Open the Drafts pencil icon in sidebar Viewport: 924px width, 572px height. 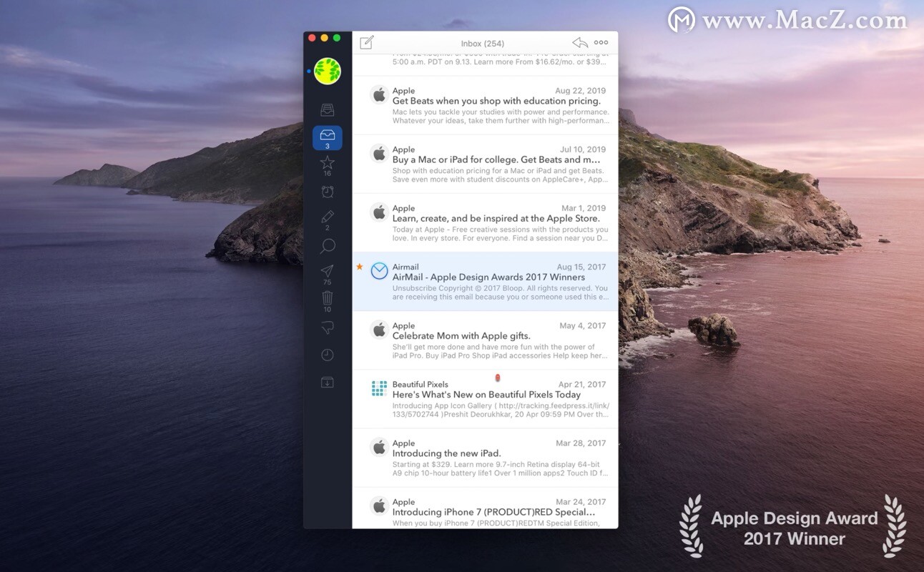[328, 217]
